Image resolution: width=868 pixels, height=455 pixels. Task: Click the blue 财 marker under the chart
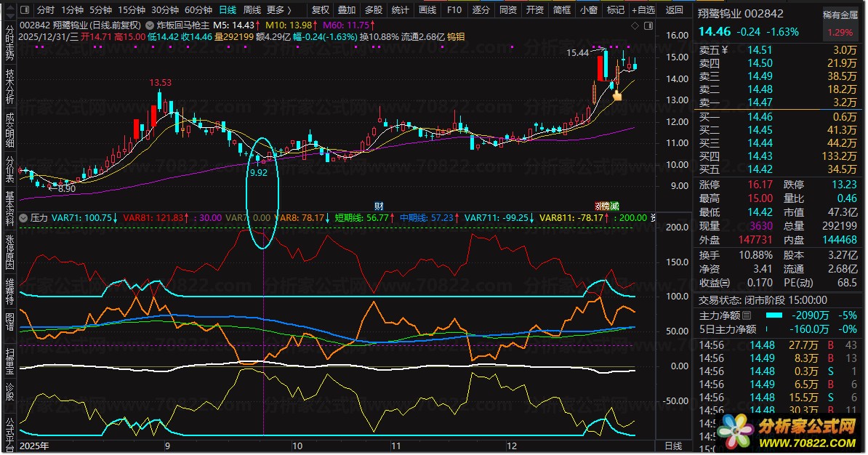point(379,206)
